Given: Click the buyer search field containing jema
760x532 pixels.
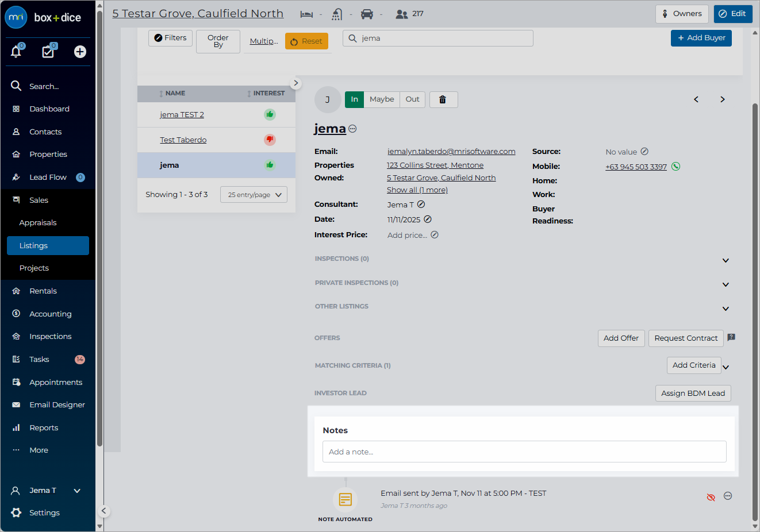Looking at the screenshot, I should [x=438, y=38].
